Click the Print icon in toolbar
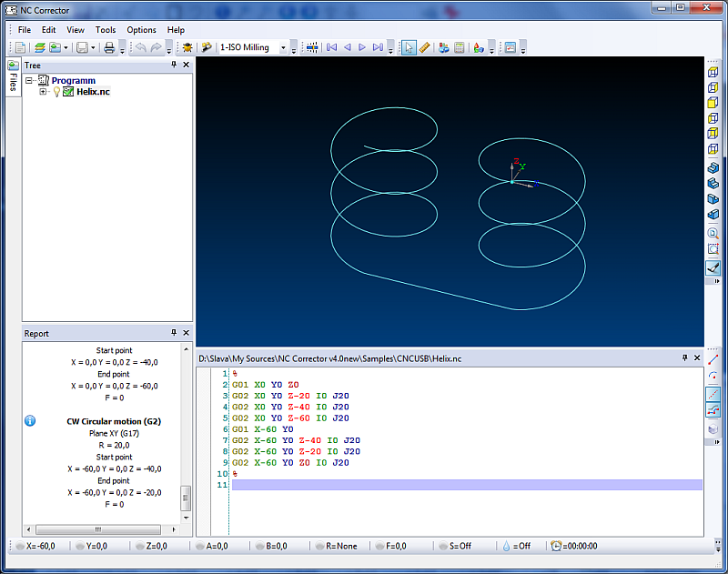The height and width of the screenshot is (574, 728). point(108,47)
